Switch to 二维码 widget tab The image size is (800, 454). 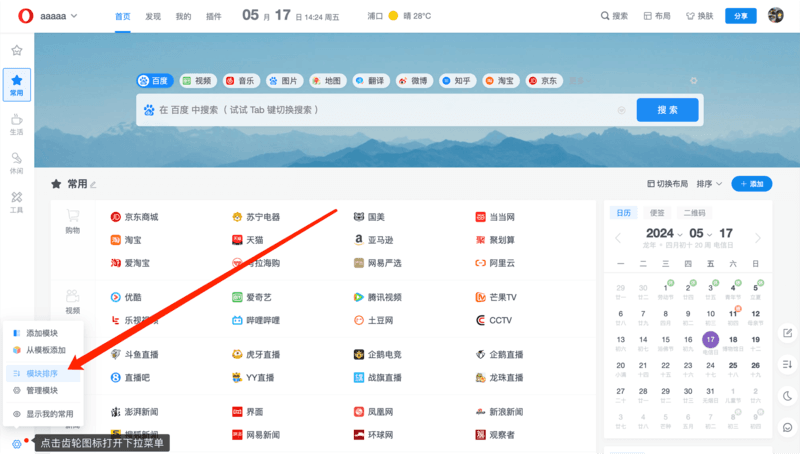click(x=694, y=213)
